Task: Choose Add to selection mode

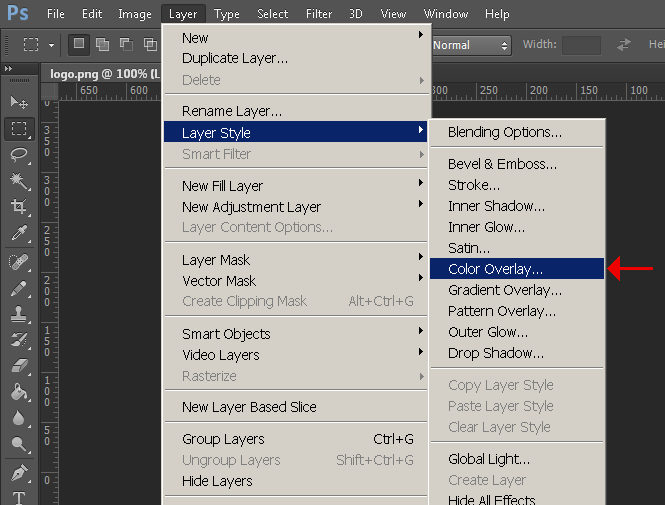Action: click(x=102, y=44)
